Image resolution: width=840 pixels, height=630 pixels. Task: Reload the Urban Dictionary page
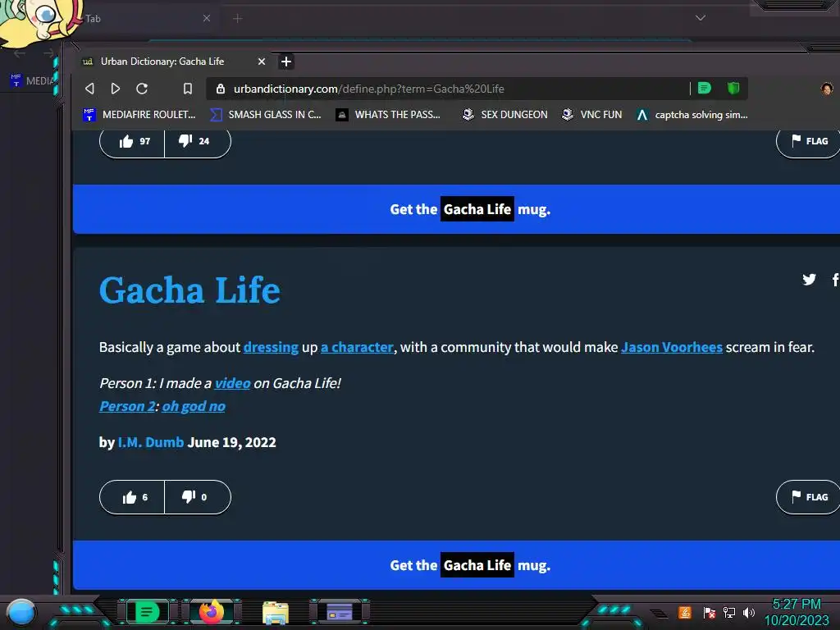point(142,89)
